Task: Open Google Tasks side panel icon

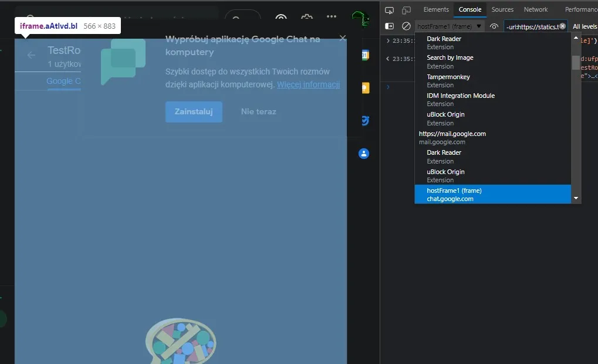Action: [365, 121]
